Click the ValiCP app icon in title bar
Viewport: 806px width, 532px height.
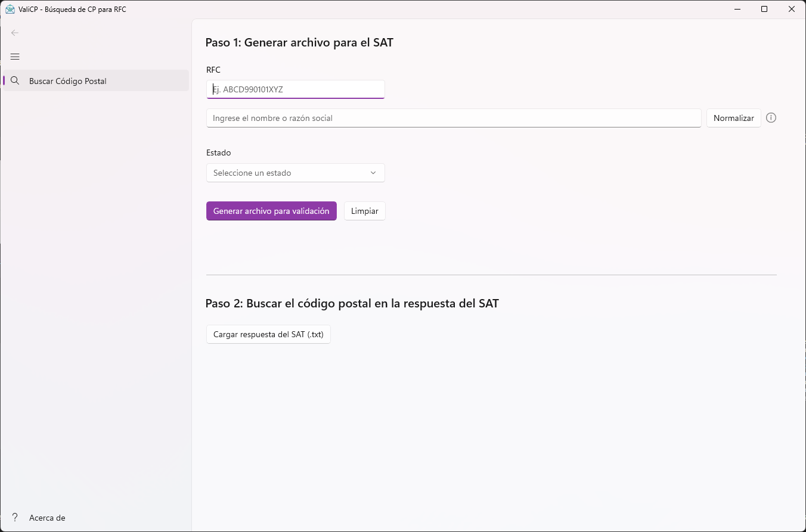10,10
